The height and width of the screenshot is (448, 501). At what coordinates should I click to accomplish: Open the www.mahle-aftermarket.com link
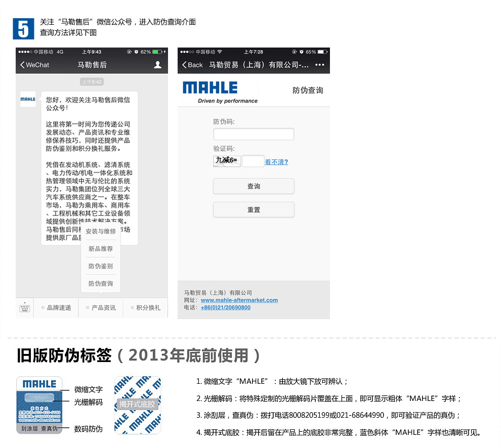239,300
